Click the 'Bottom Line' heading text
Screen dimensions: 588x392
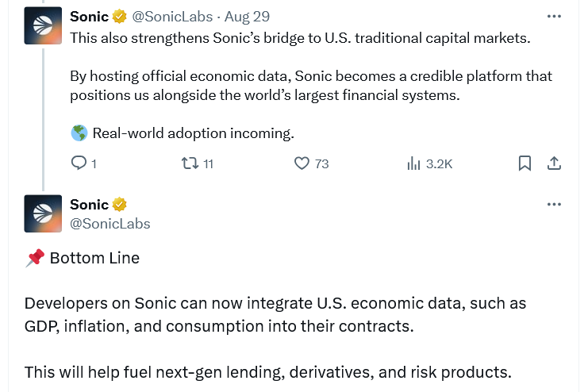click(x=94, y=258)
